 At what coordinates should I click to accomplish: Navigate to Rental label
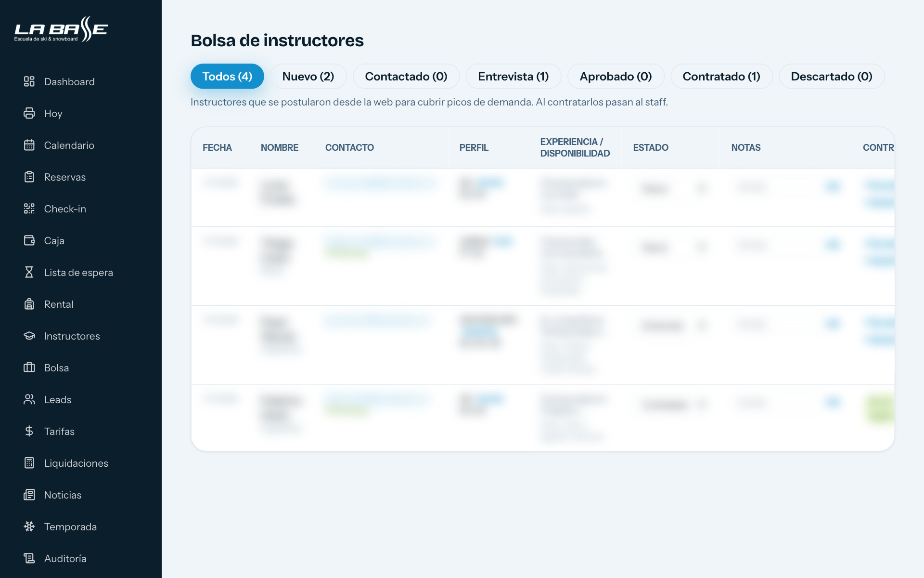pyautogui.click(x=59, y=304)
